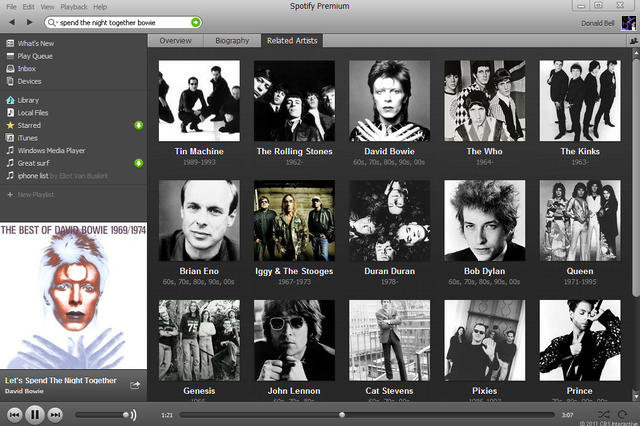Open the Library
Viewport: 640px width, 426px height.
(28, 100)
